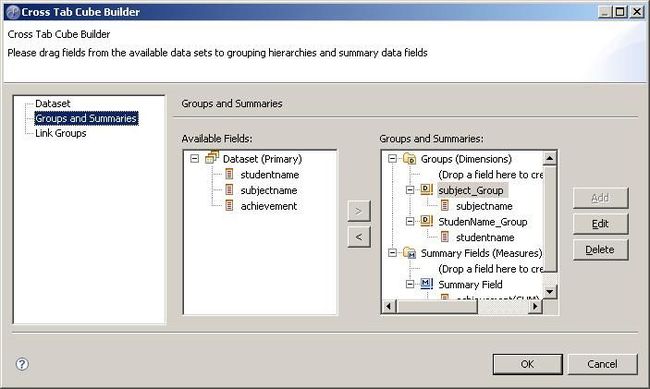Select studentname under StudenName_Group
650x389 pixels.
coord(485,238)
